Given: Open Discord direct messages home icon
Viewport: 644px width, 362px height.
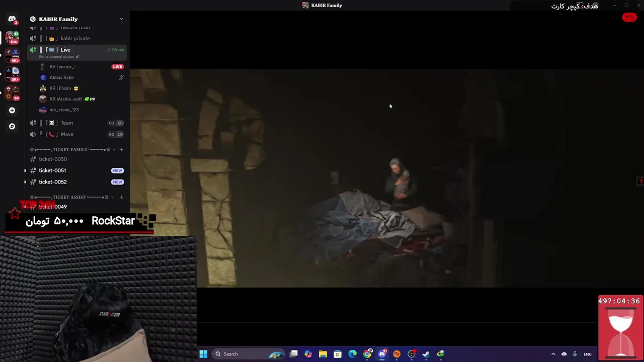Looking at the screenshot, I should point(12,19).
